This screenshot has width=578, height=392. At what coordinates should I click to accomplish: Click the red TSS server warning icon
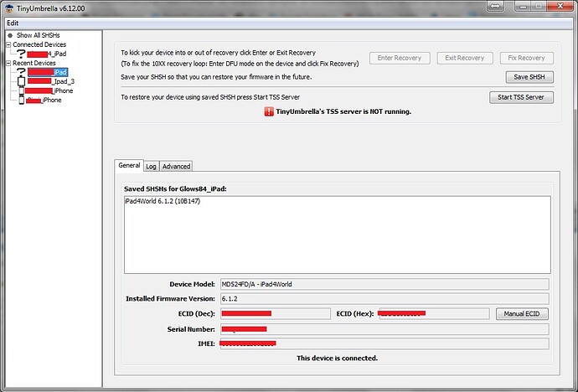pyautogui.click(x=257, y=111)
